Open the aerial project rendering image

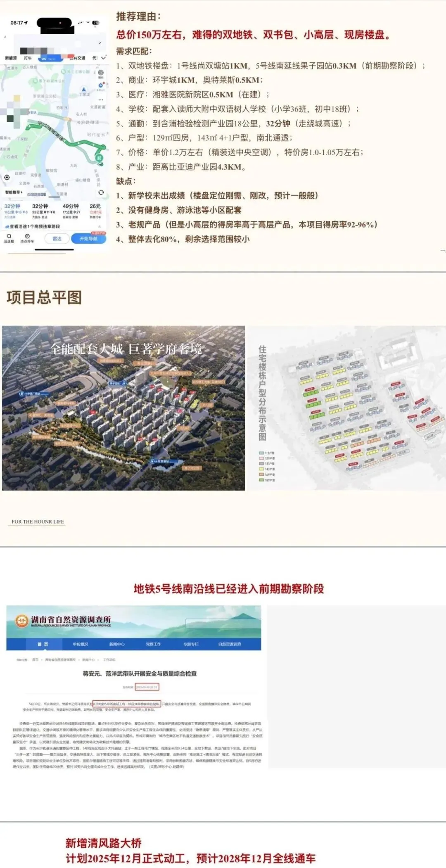pos(123,408)
